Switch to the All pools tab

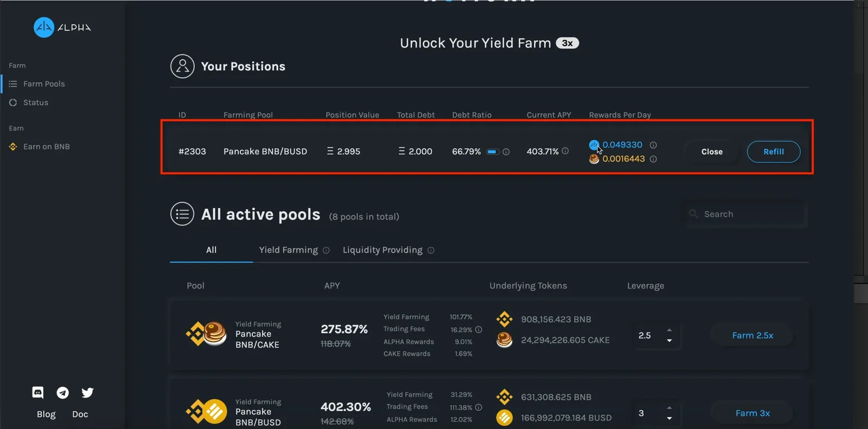pos(212,250)
